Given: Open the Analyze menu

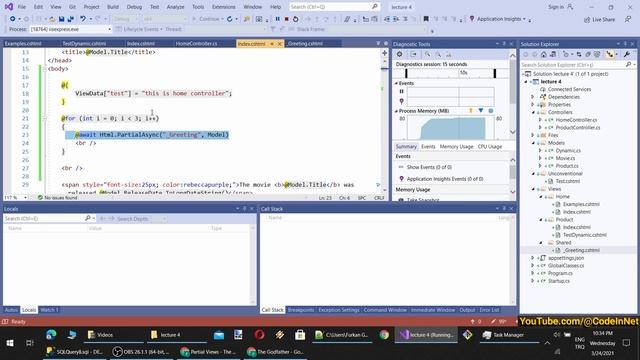Looking at the screenshot, I should [x=175, y=7].
